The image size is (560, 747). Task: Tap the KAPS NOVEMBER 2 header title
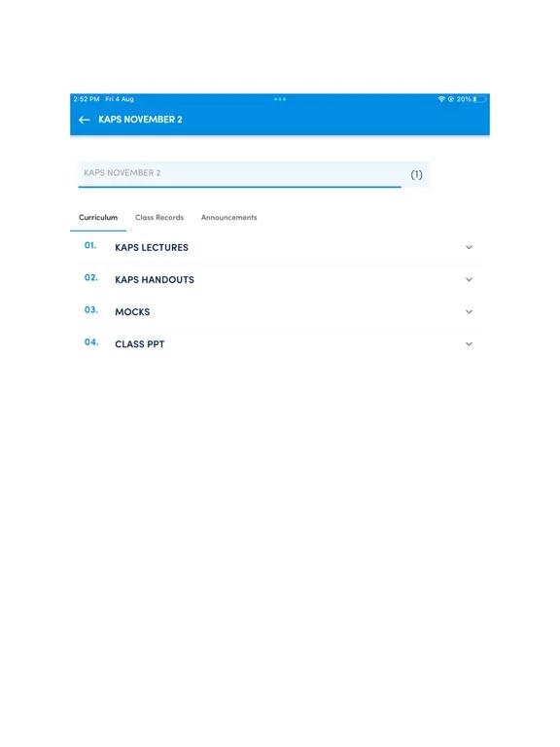[x=140, y=120]
